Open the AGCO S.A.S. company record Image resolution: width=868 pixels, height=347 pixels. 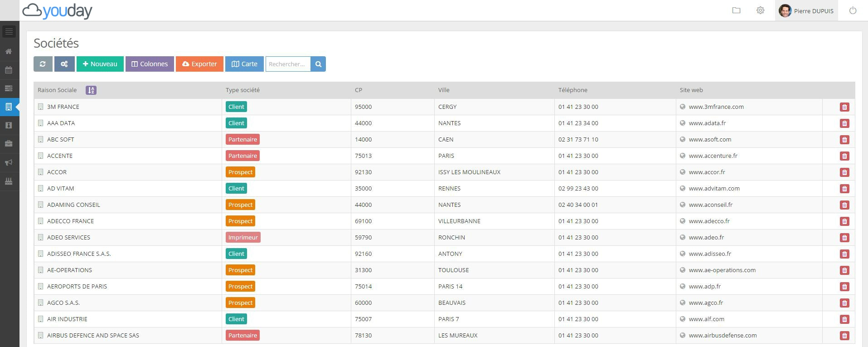pyautogui.click(x=63, y=303)
